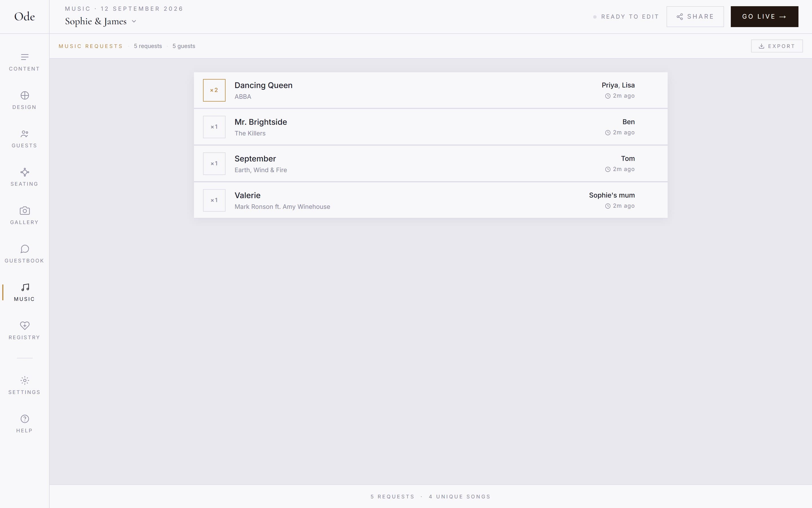Click the share icon in Share button
The width and height of the screenshot is (812, 508).
tap(680, 17)
